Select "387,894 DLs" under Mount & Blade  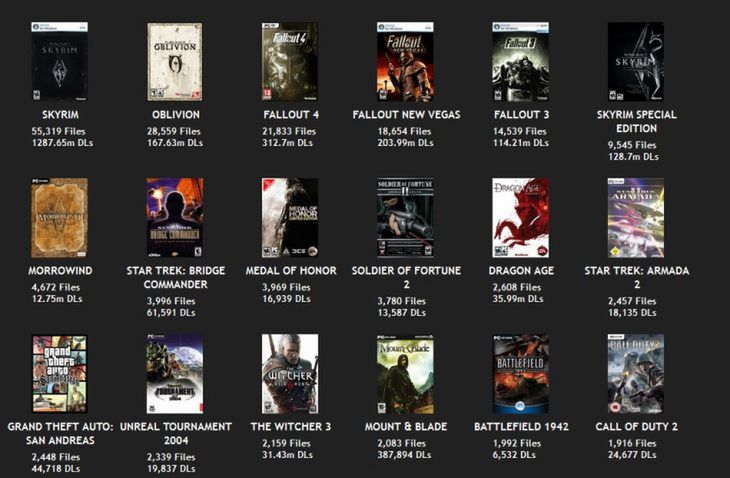[404, 455]
